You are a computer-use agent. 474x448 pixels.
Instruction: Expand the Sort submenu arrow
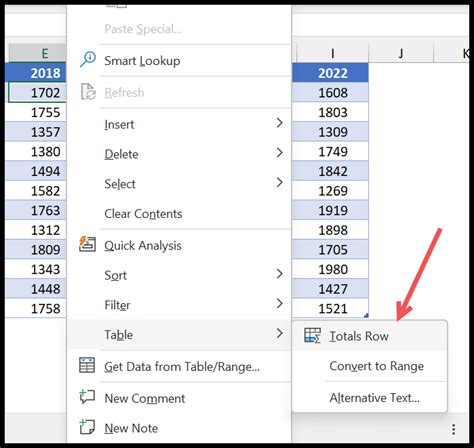[x=280, y=274]
